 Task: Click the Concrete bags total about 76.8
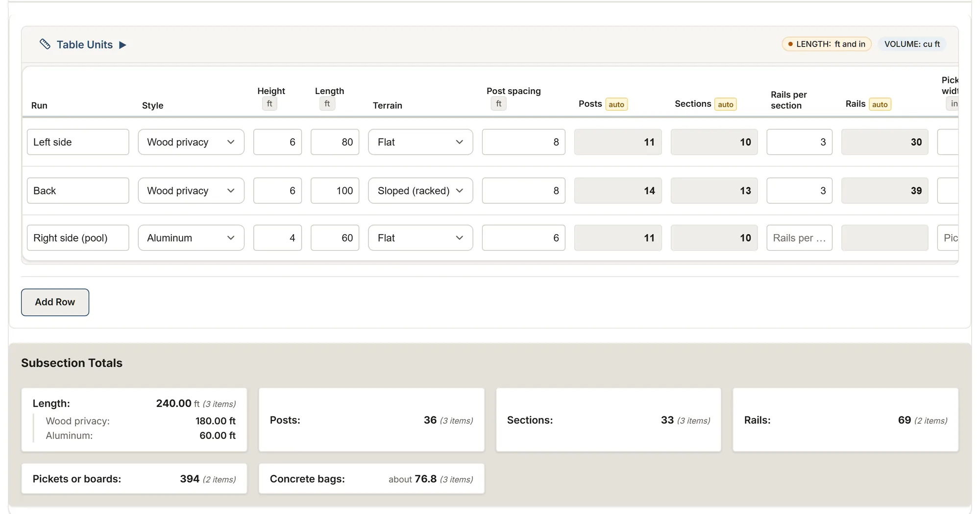pos(371,479)
